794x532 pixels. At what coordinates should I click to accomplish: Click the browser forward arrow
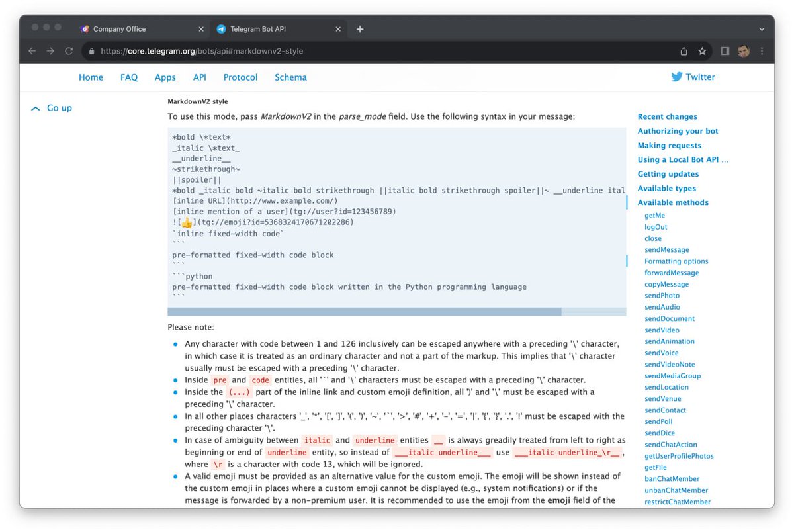tap(50, 51)
